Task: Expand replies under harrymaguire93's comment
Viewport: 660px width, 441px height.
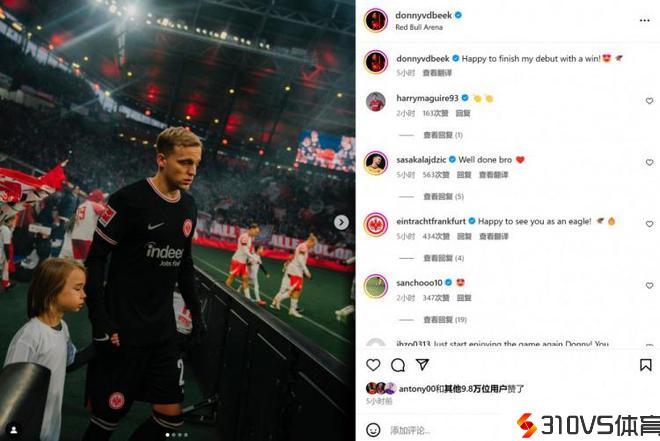Action: (443, 135)
